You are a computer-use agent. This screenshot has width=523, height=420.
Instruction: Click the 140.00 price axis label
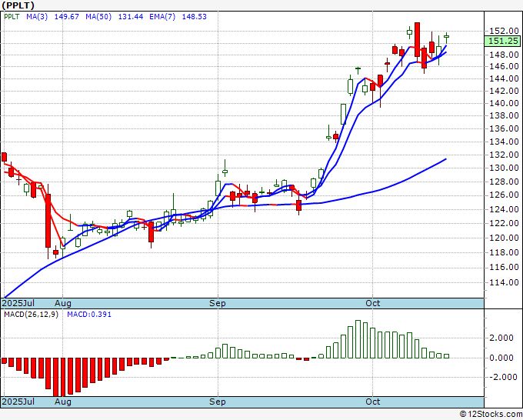[504, 103]
